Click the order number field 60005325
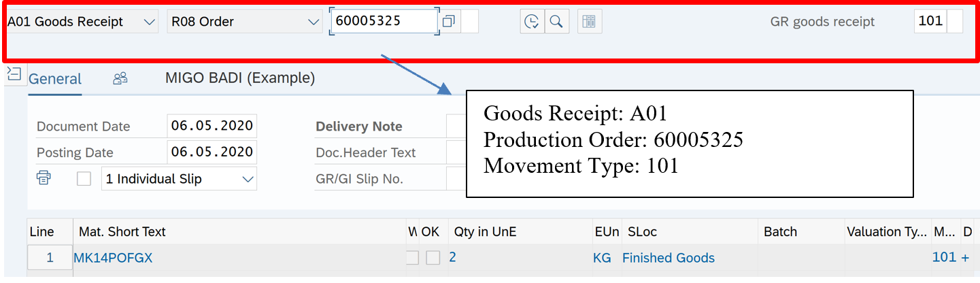The height and width of the screenshot is (283, 980). tap(383, 21)
